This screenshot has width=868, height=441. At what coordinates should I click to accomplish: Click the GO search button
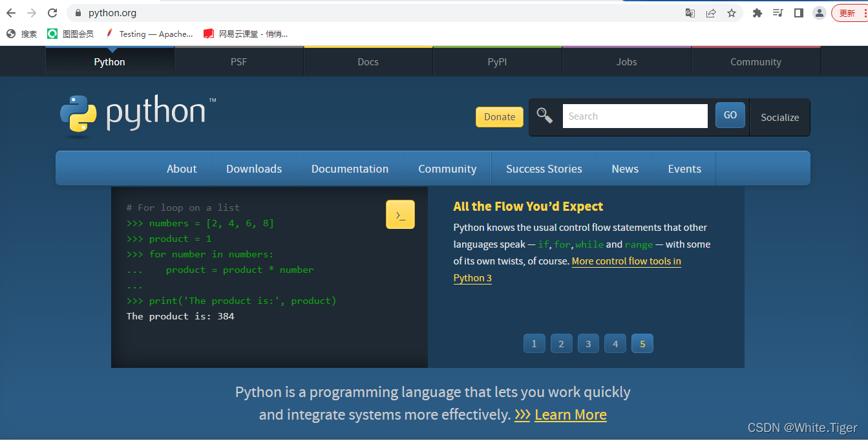click(x=730, y=115)
